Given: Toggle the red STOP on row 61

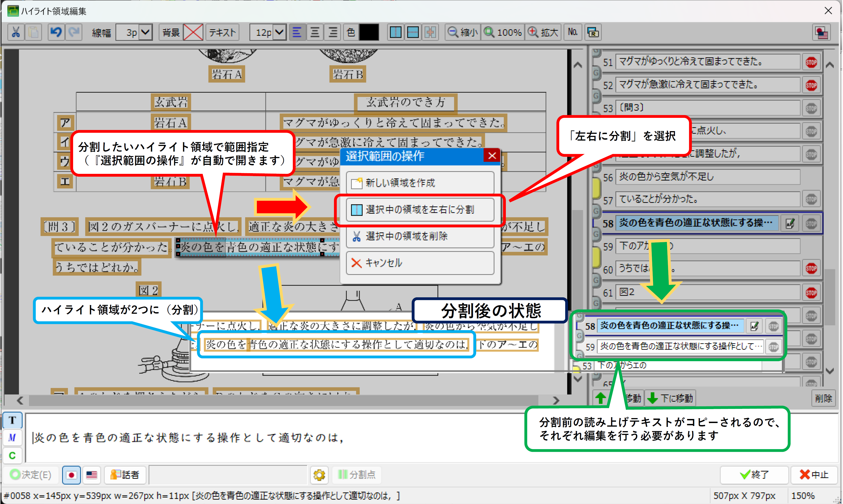Looking at the screenshot, I should [x=811, y=293].
